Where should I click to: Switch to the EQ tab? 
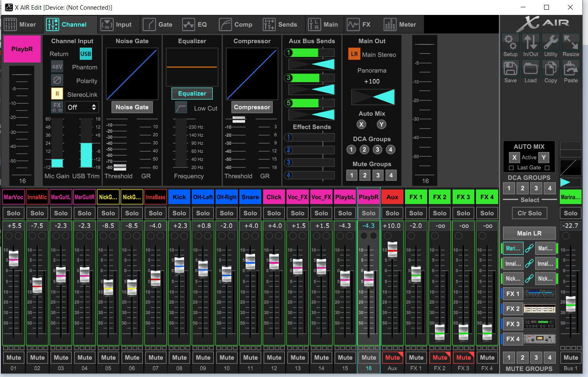[195, 25]
